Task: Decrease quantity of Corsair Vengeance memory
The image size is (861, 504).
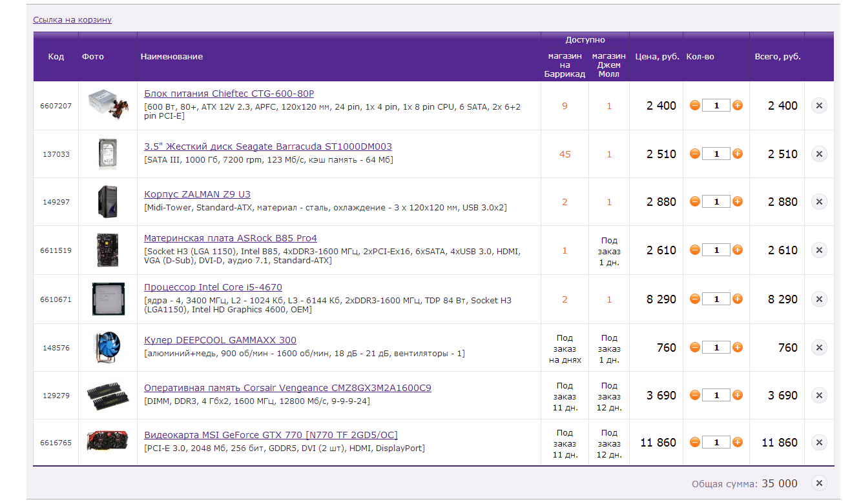Action: [x=695, y=395]
